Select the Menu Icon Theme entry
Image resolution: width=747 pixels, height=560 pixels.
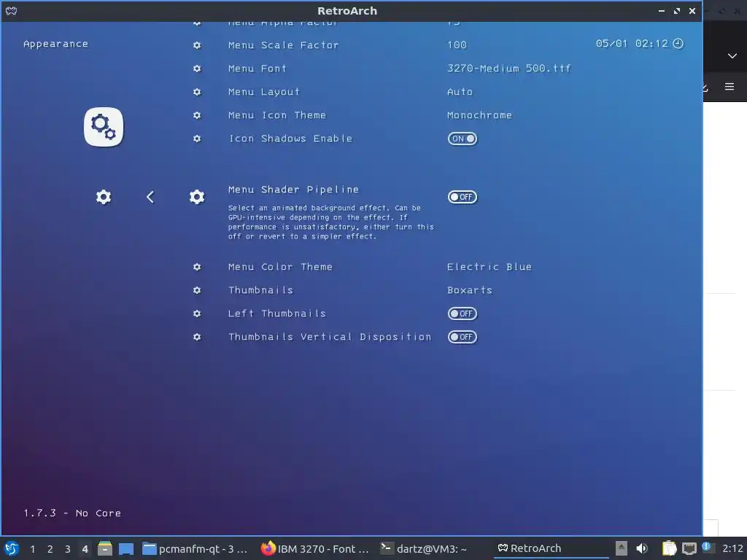click(x=277, y=115)
